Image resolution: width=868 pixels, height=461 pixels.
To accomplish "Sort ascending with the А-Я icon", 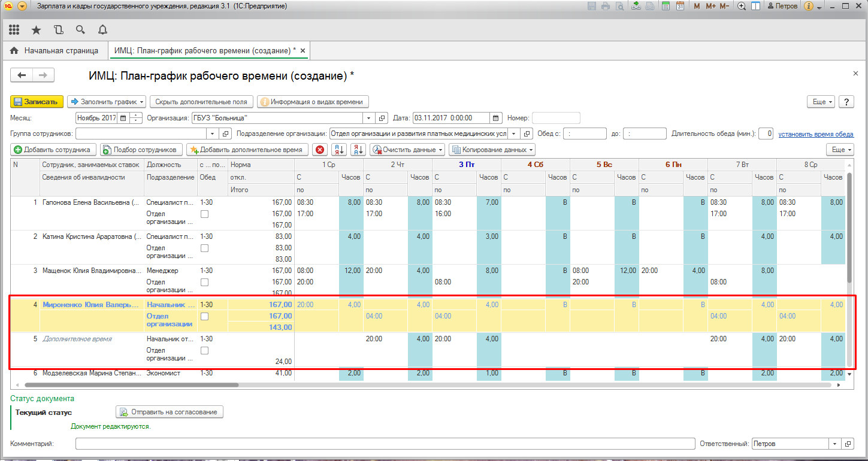I will (x=339, y=150).
